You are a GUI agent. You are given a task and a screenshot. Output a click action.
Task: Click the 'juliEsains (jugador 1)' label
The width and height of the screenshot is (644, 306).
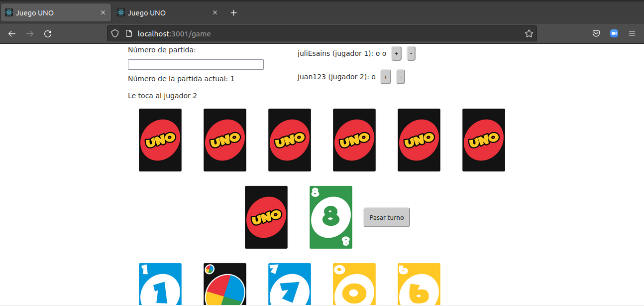point(335,53)
